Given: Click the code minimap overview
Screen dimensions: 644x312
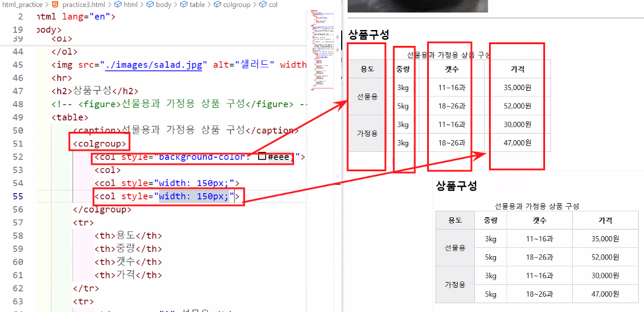Looking at the screenshot, I should tap(322, 49).
